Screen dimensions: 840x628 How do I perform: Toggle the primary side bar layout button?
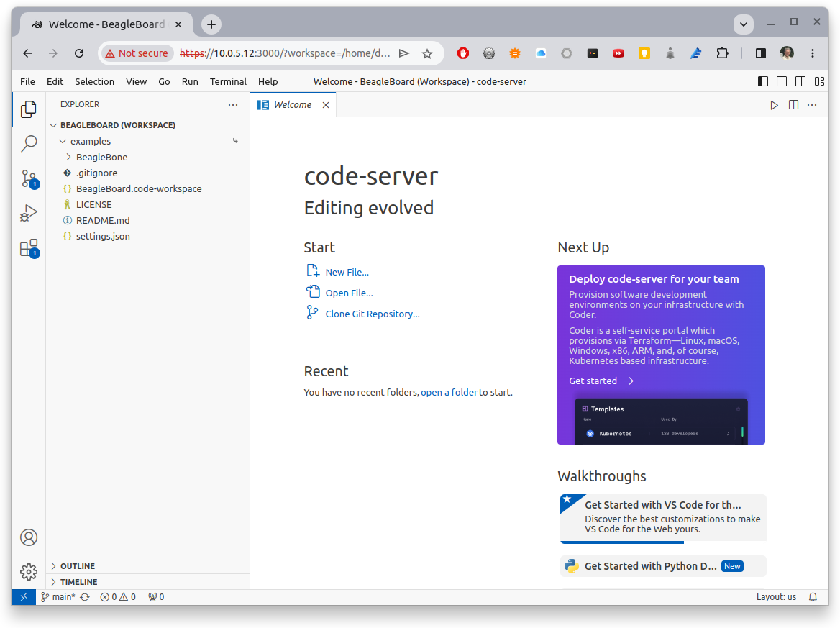click(763, 81)
